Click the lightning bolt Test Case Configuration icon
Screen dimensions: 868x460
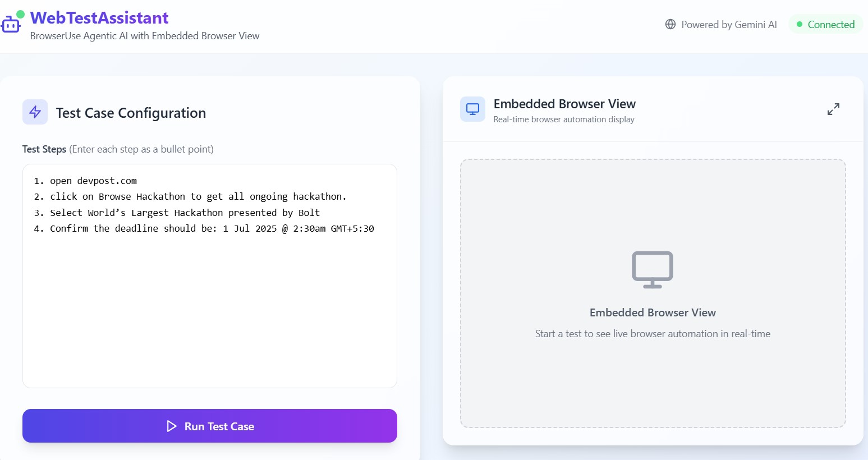click(x=35, y=112)
